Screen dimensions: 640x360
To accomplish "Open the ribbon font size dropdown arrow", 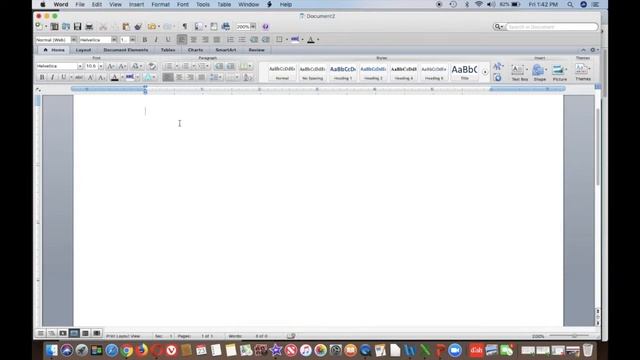I will (101, 66).
